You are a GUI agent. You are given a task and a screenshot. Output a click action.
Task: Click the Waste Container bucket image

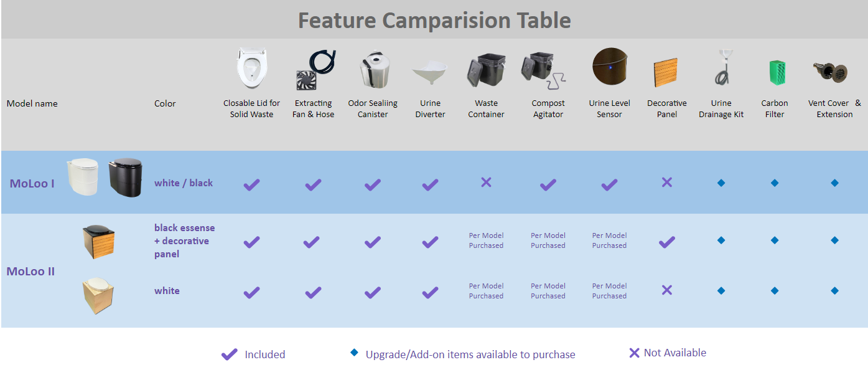tap(486, 72)
